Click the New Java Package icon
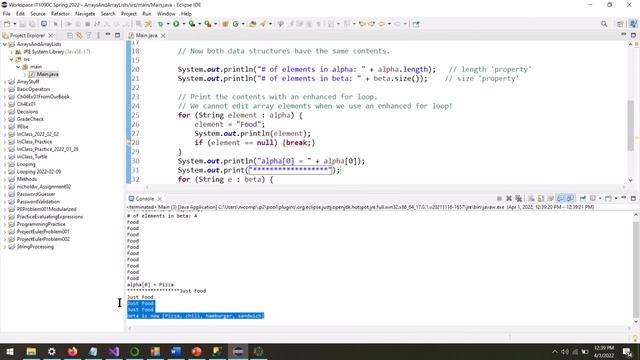 click(225, 24)
